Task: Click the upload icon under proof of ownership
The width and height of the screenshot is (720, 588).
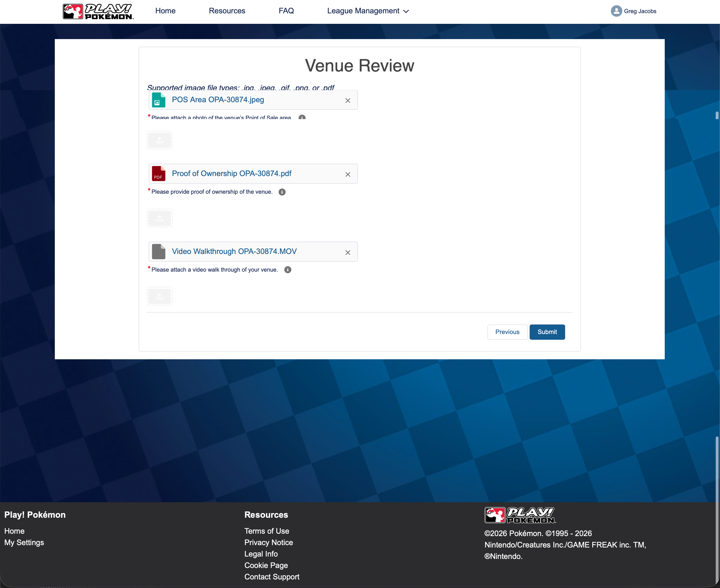Action: point(160,218)
